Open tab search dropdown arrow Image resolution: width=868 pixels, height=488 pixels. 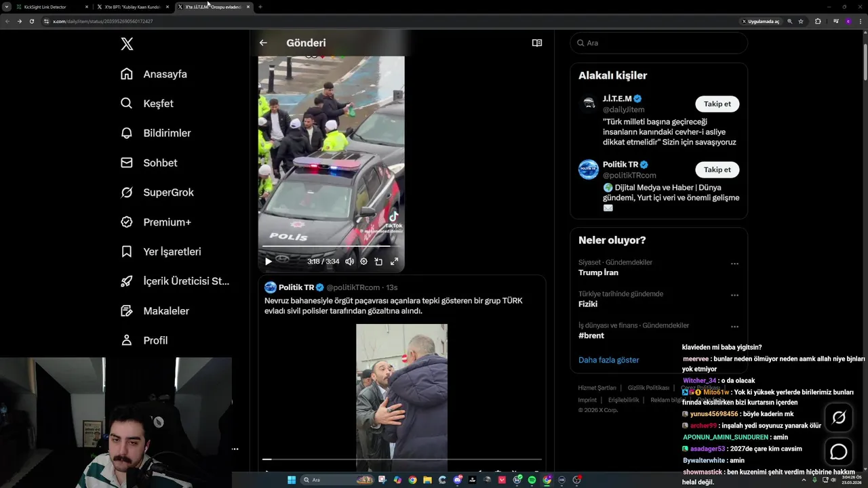pos(6,7)
